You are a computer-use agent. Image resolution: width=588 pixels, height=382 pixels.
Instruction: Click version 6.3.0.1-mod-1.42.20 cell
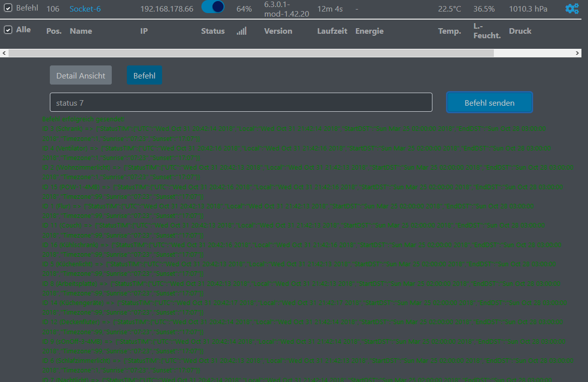click(286, 9)
